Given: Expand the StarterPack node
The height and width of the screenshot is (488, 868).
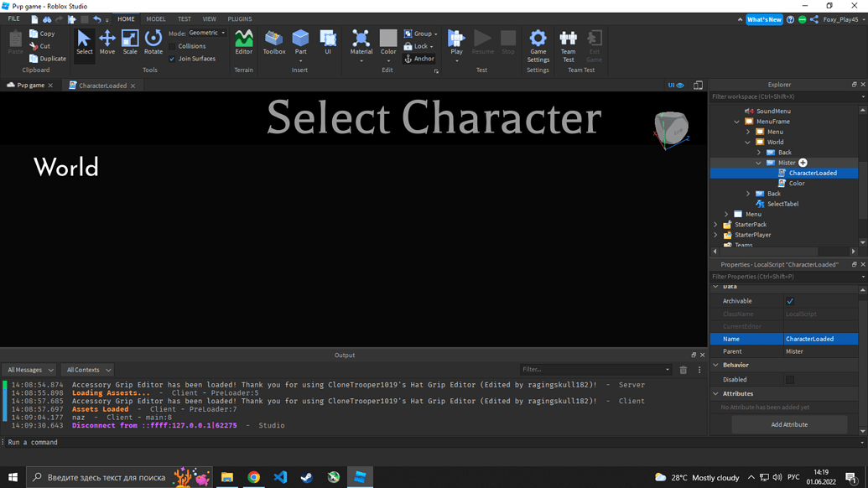Looking at the screenshot, I should pyautogui.click(x=715, y=225).
